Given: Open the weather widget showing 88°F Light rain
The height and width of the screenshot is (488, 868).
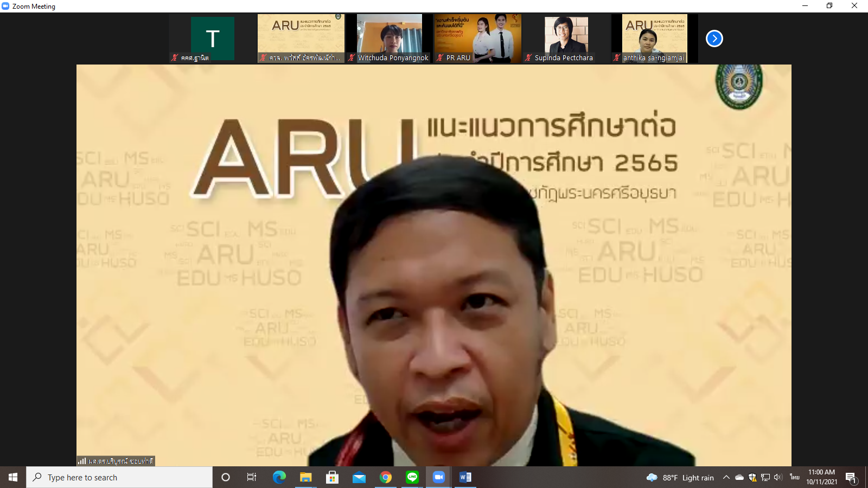Looking at the screenshot, I should (x=680, y=478).
